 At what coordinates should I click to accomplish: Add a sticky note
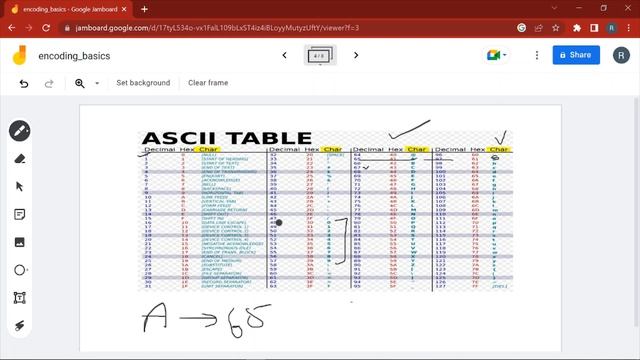pyautogui.click(x=20, y=214)
